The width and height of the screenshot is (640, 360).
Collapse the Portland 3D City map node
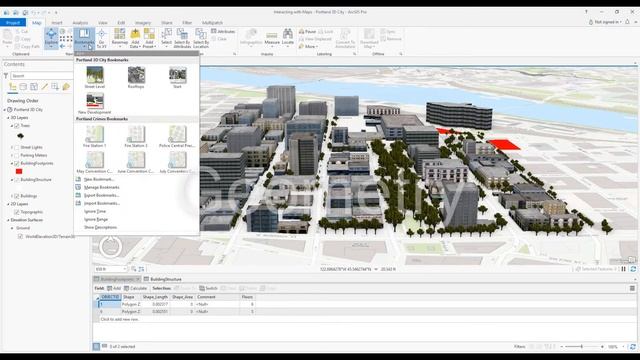[x=5, y=110]
